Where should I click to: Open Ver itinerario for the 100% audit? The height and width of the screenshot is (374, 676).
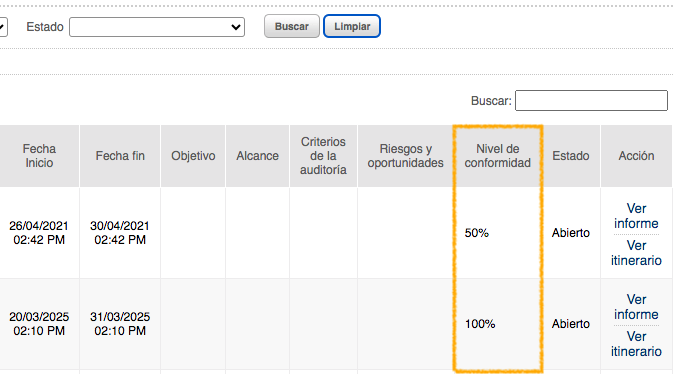point(636,344)
